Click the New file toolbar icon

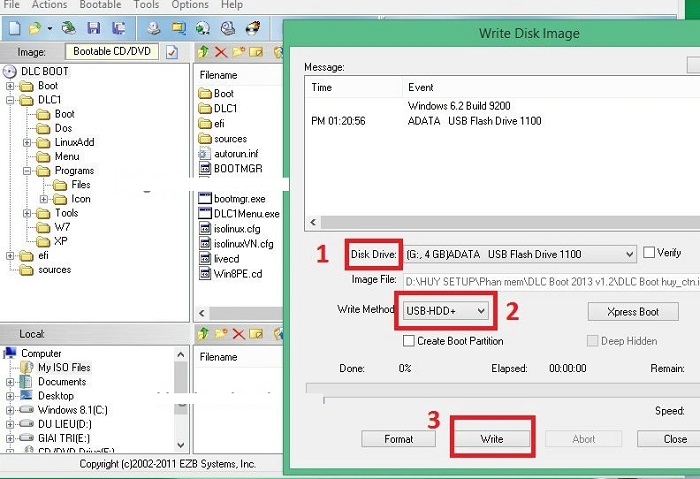pyautogui.click(x=12, y=28)
